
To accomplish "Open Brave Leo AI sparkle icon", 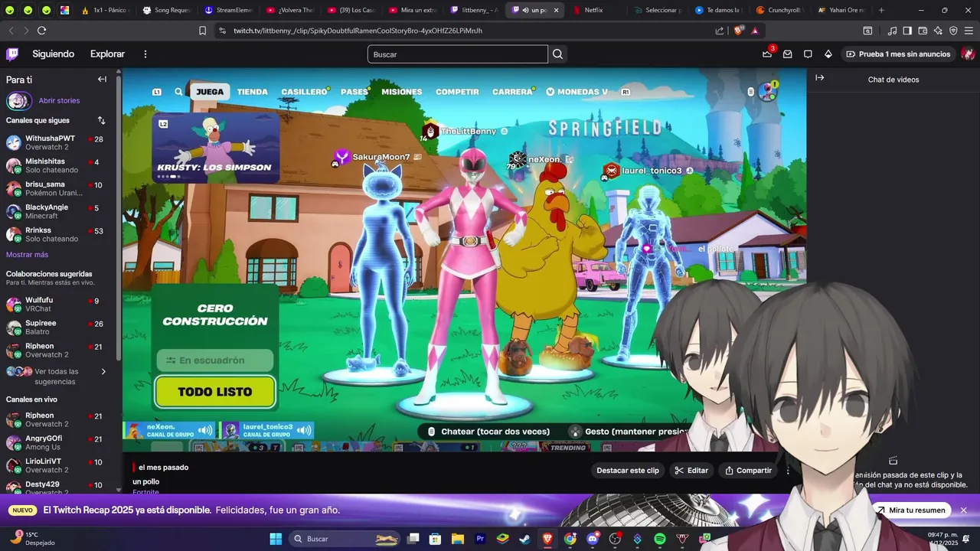I will (x=938, y=31).
